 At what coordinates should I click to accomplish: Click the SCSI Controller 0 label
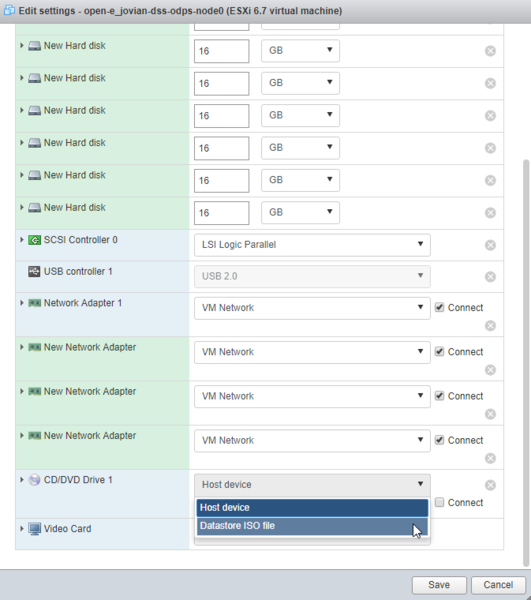(x=81, y=240)
